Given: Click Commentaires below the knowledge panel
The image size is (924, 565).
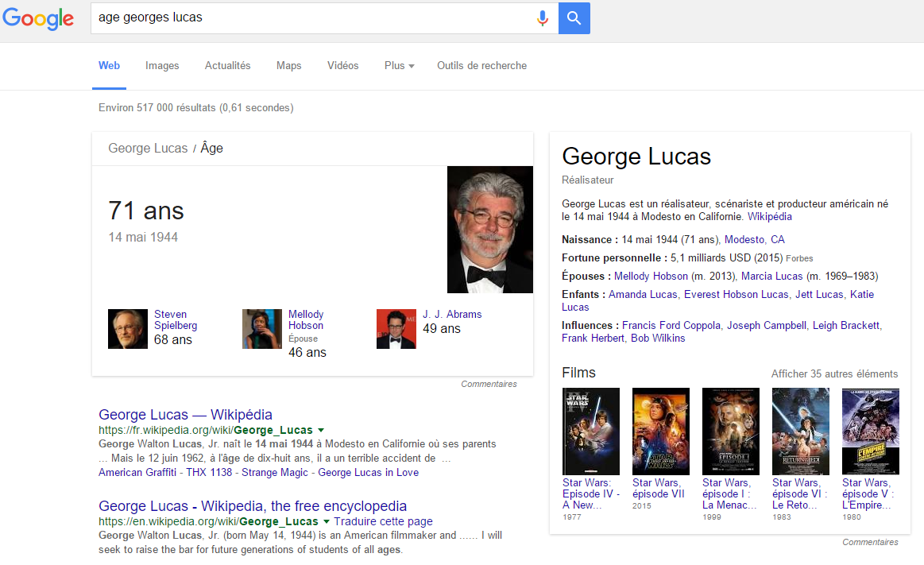Looking at the screenshot, I should tap(870, 542).
